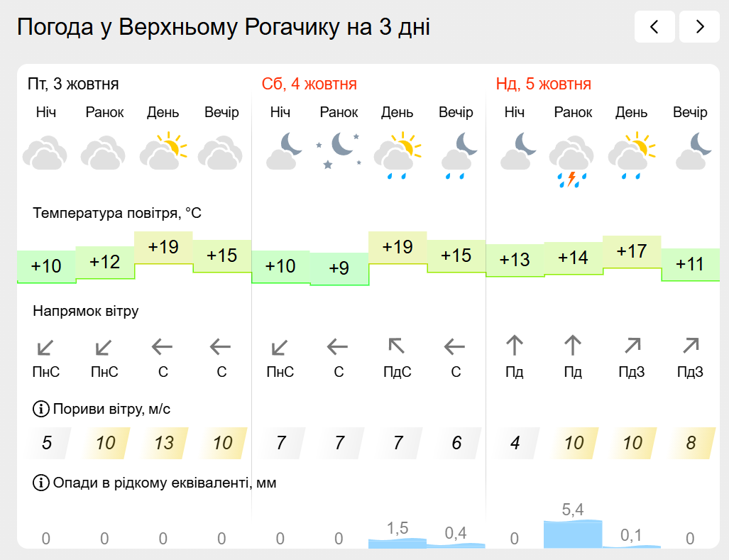729x560 pixels.
Task: Click the precipitation info icon
Action: click(40, 483)
